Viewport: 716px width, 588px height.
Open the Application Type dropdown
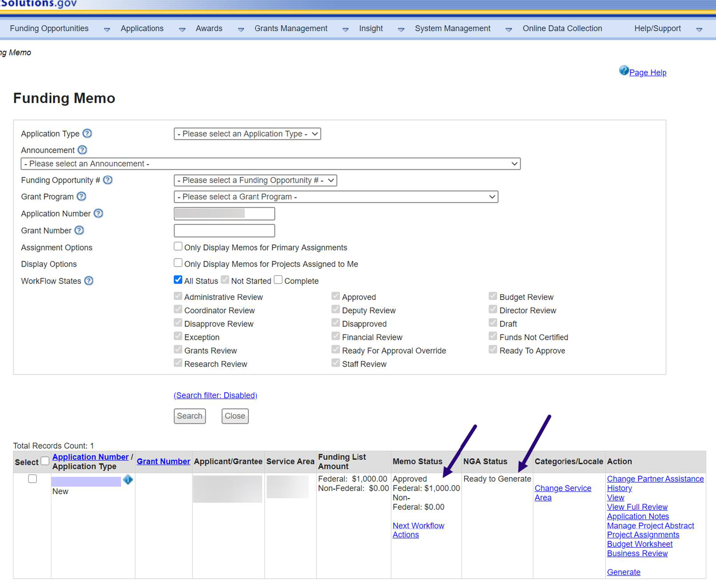pos(247,134)
